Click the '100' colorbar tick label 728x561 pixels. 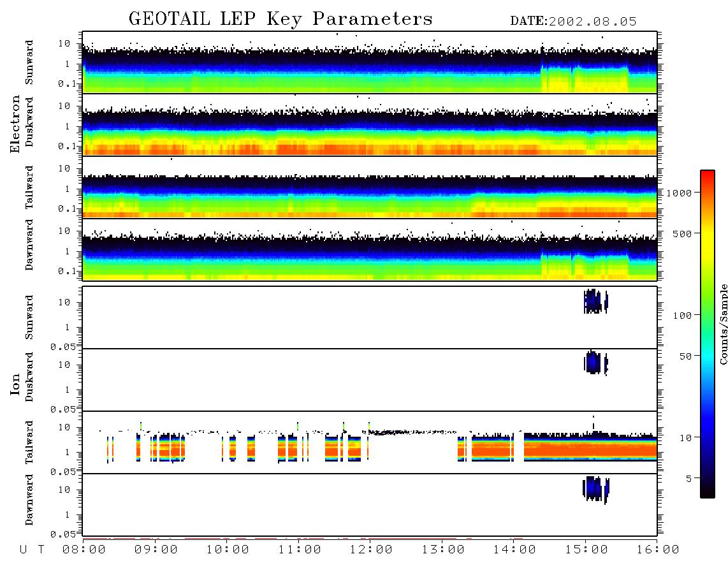coord(683,316)
